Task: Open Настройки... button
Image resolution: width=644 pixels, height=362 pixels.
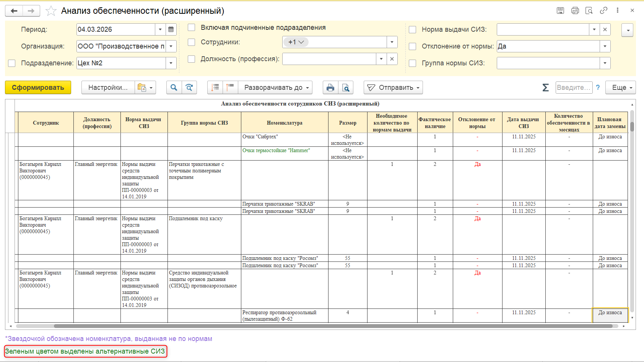Action: pos(108,88)
